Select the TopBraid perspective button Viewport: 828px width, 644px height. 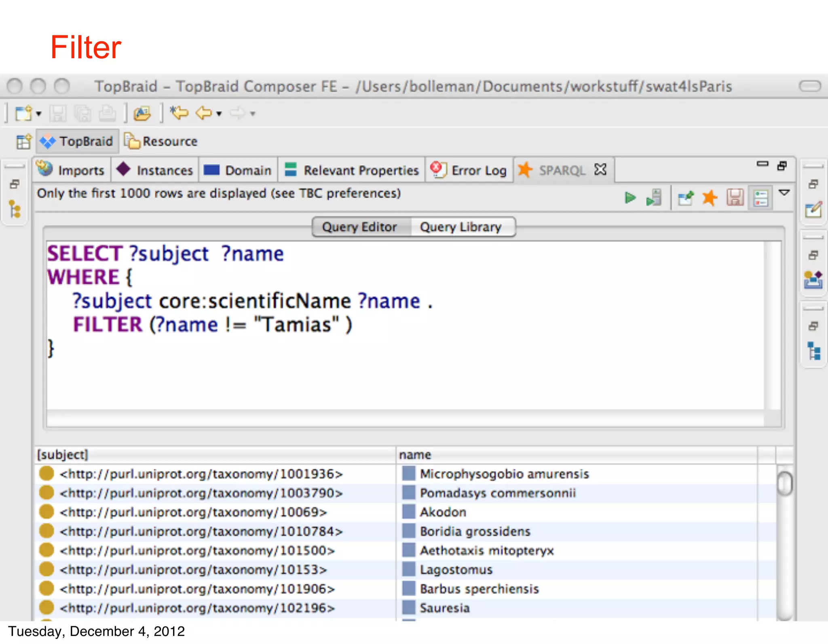[78, 141]
